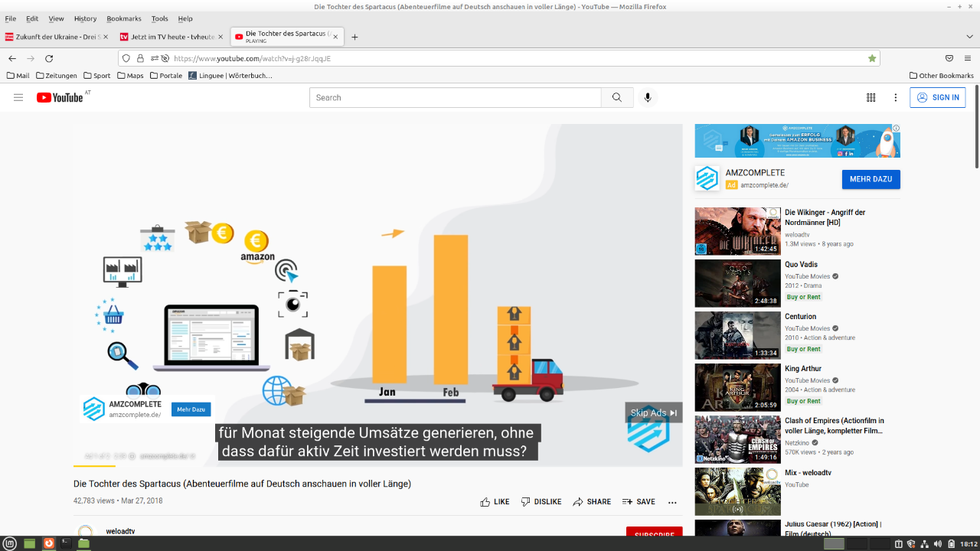Show site info via padlock icon
The height and width of the screenshot is (551, 980).
tap(140, 58)
